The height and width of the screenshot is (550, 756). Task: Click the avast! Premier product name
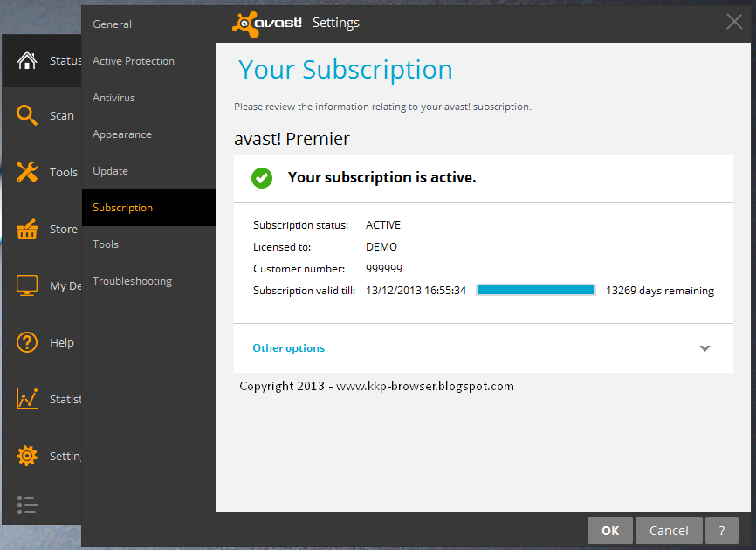tap(292, 139)
